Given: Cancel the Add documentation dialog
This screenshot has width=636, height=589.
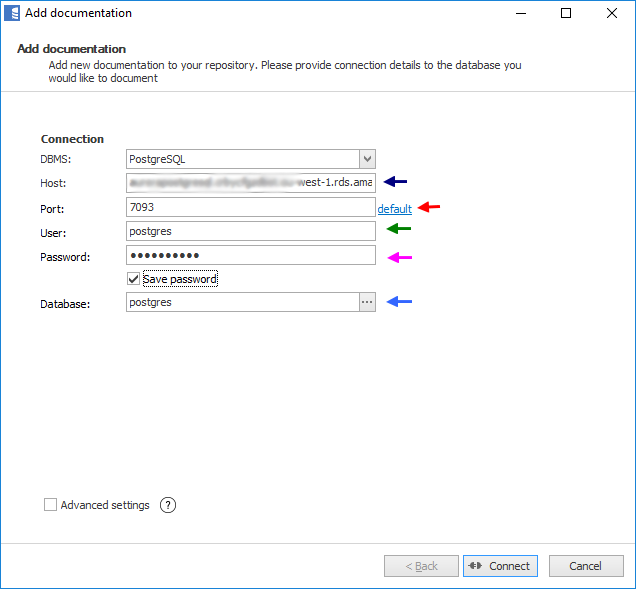Looking at the screenshot, I should pos(585,566).
